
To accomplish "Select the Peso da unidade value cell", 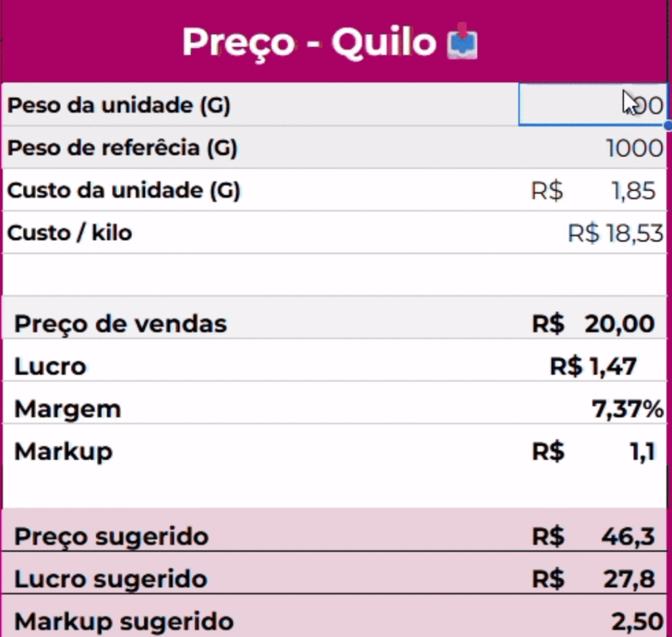I will pyautogui.click(x=592, y=104).
